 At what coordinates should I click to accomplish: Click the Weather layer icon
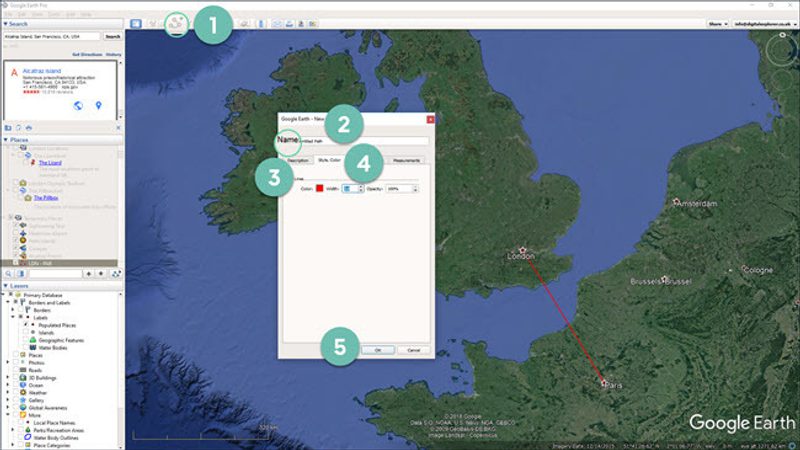pyautogui.click(x=23, y=393)
